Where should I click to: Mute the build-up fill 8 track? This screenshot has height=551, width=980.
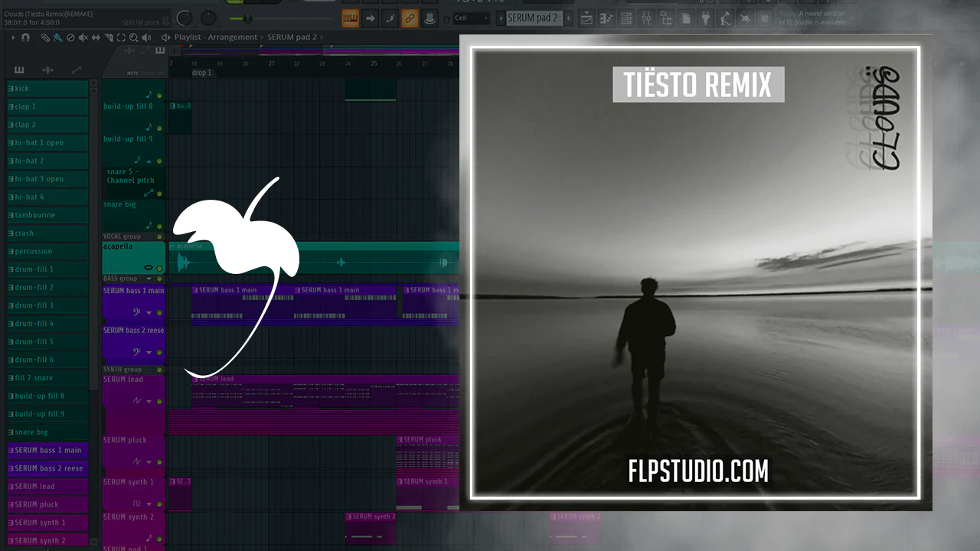pyautogui.click(x=159, y=128)
